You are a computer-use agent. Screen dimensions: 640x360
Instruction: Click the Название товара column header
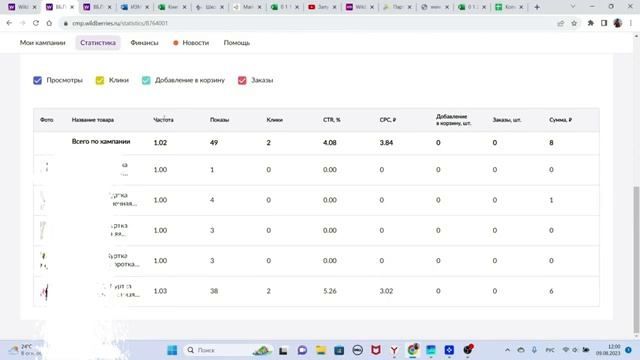coord(93,120)
